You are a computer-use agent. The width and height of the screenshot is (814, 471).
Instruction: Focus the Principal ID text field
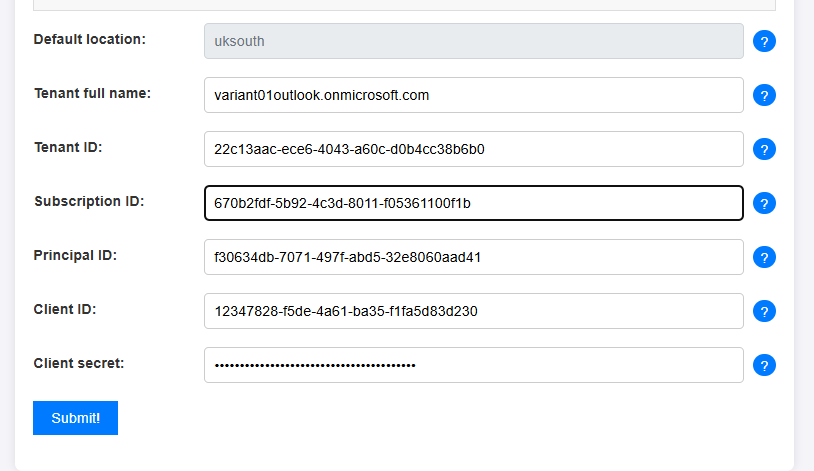(473, 257)
